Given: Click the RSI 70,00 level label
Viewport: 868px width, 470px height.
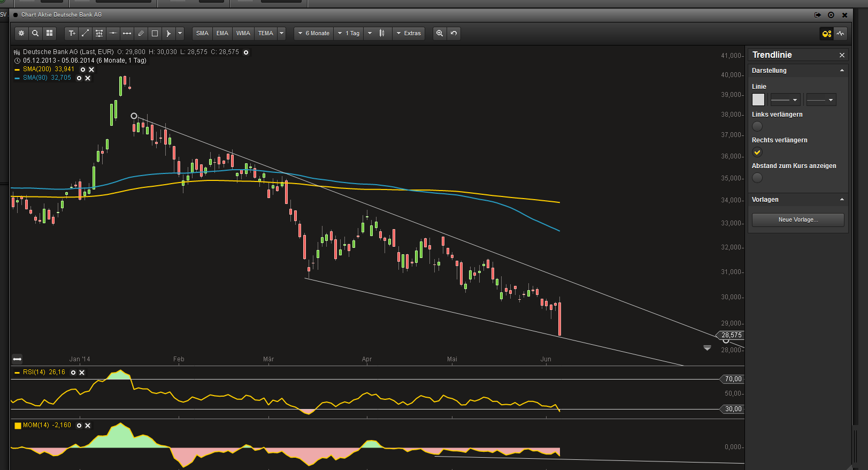Looking at the screenshot, I should pos(733,379).
